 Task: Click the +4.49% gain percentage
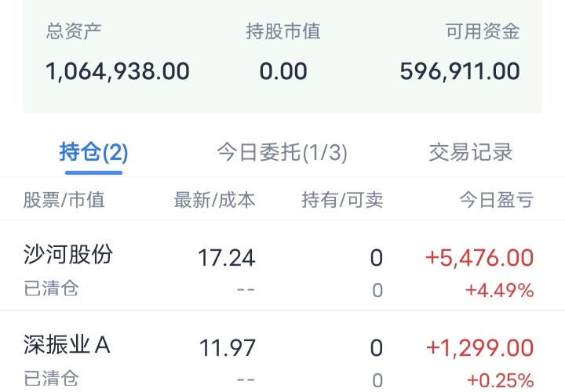point(499,290)
